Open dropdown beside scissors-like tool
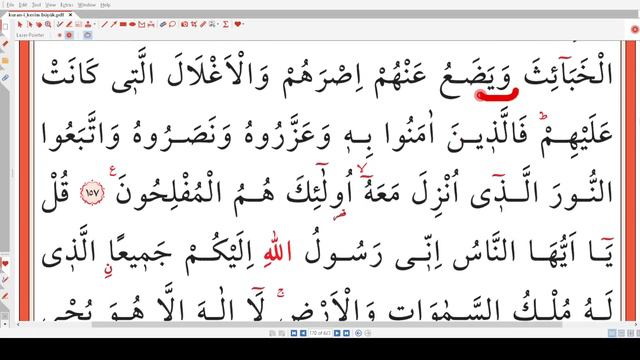The height and width of the screenshot is (360, 640). (x=218, y=25)
